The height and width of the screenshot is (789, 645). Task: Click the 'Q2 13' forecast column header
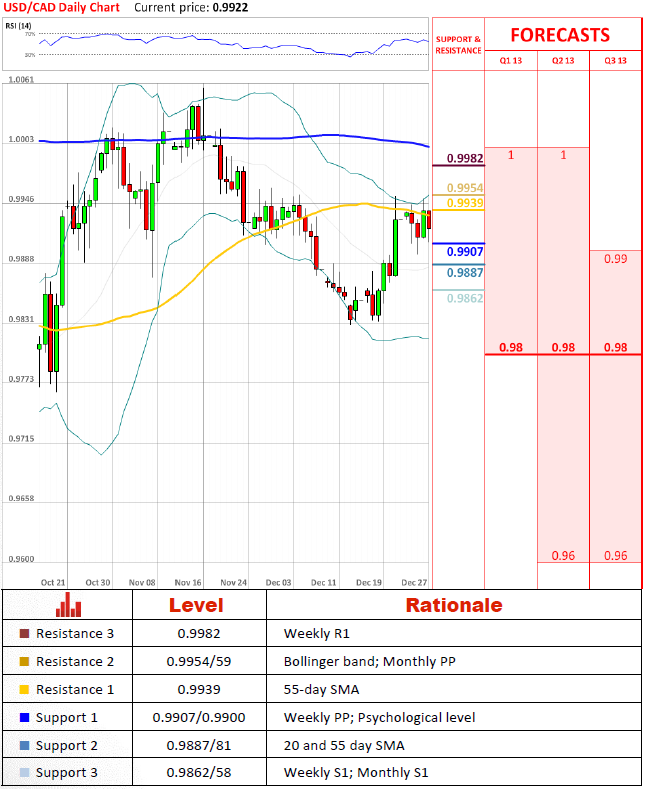563,61
